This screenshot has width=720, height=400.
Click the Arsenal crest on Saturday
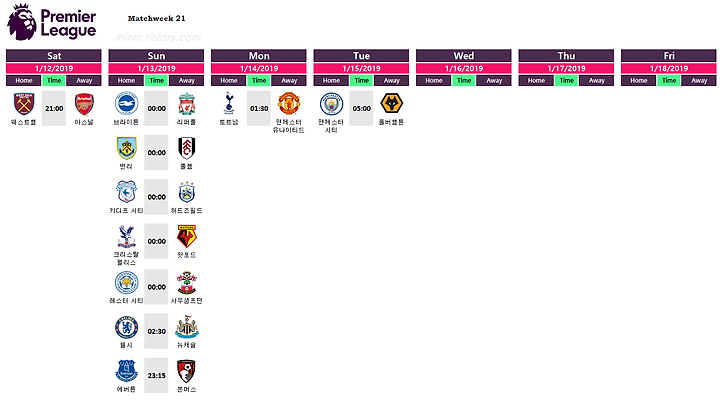84,104
